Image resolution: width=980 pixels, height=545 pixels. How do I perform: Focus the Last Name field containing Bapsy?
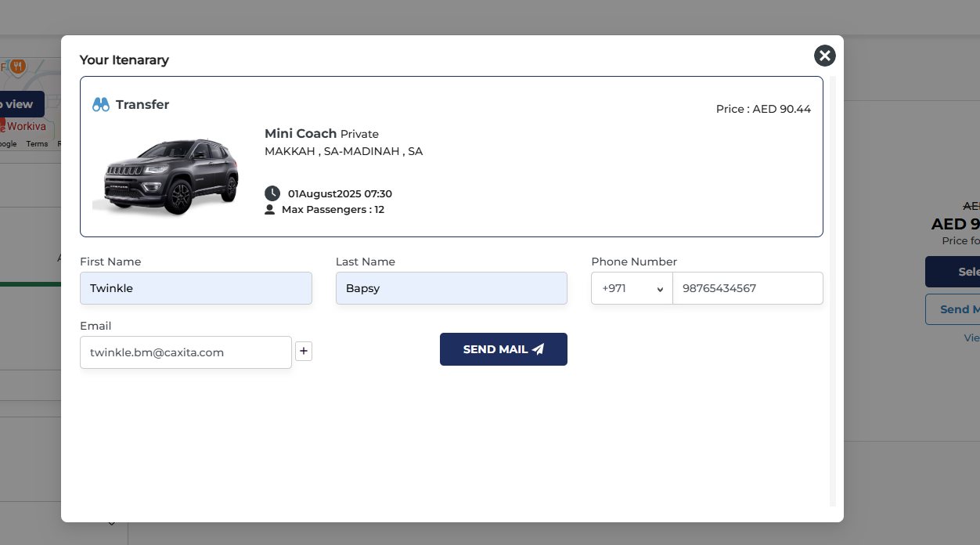(x=451, y=288)
